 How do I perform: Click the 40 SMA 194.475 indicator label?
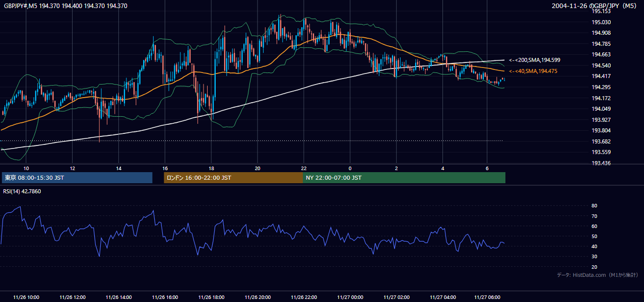[x=533, y=71]
